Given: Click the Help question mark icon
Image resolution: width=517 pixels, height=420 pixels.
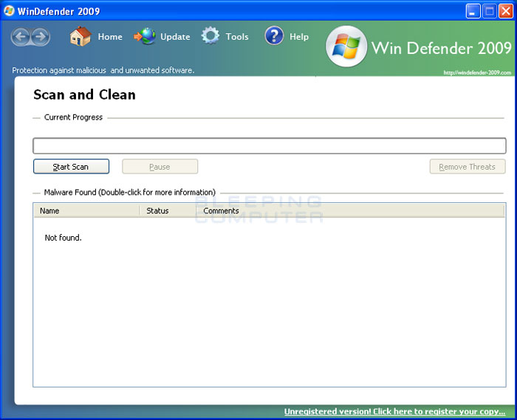Looking at the screenshot, I should tap(274, 35).
